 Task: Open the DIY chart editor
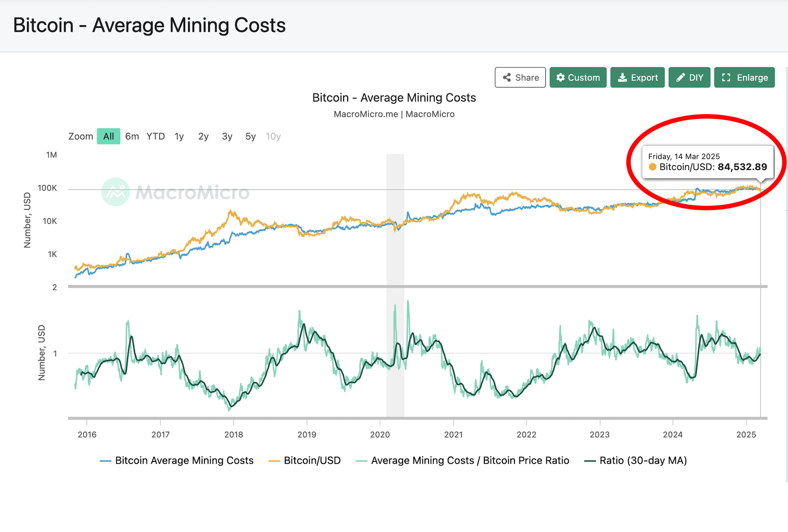(689, 78)
